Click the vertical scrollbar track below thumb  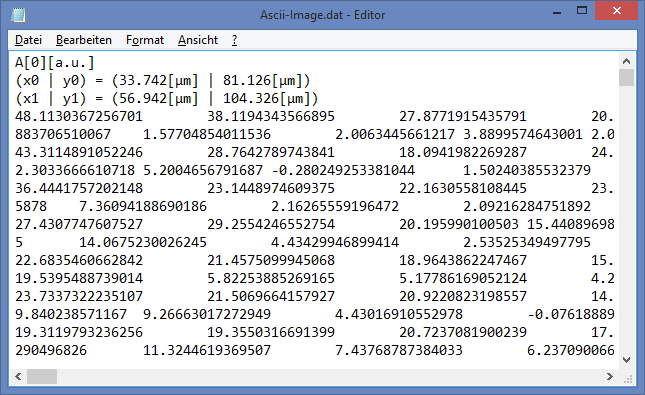pos(626,219)
